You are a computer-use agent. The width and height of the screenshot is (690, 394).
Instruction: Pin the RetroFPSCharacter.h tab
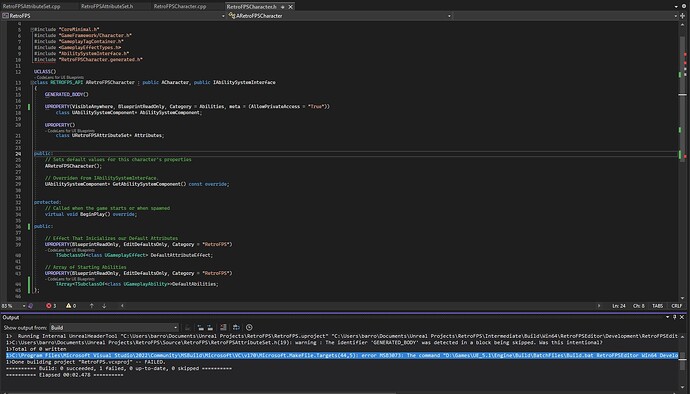[283, 7]
